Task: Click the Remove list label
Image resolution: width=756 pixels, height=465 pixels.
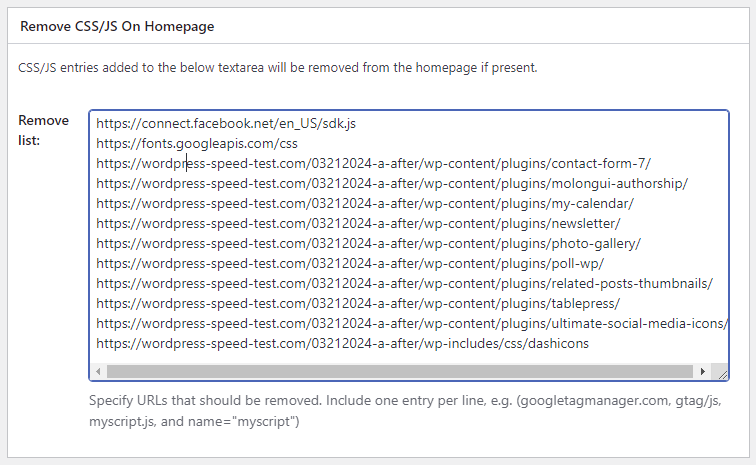Action: click(43, 130)
